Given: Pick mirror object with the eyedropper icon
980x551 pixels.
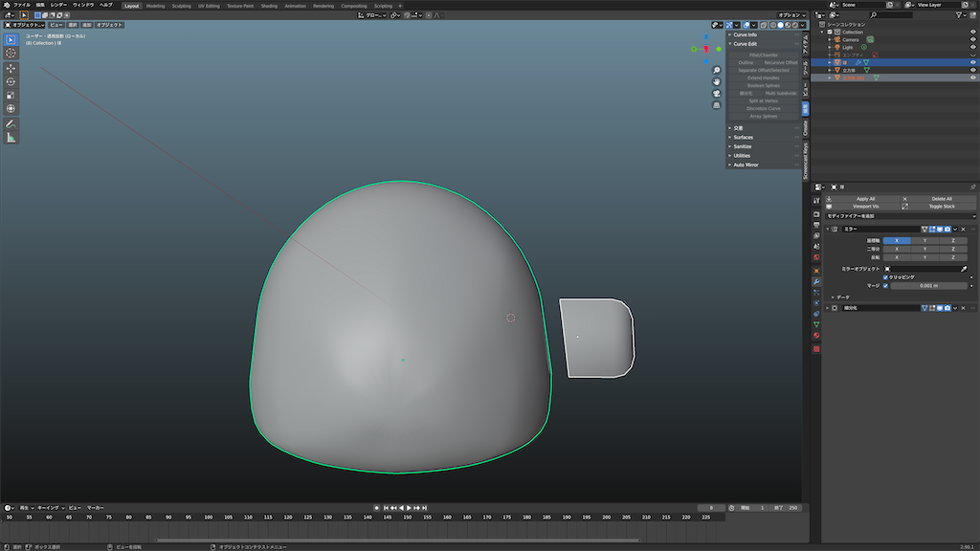Looking at the screenshot, I should tap(964, 269).
